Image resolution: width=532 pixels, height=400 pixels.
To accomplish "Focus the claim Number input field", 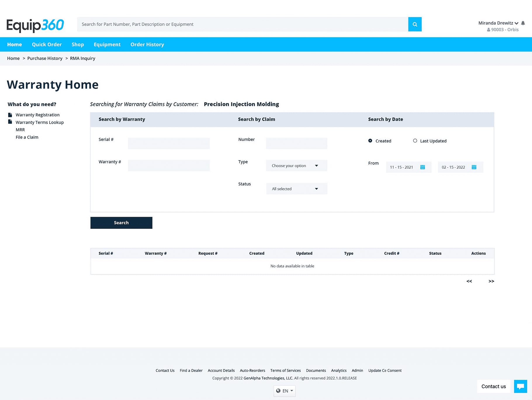I will point(297,143).
